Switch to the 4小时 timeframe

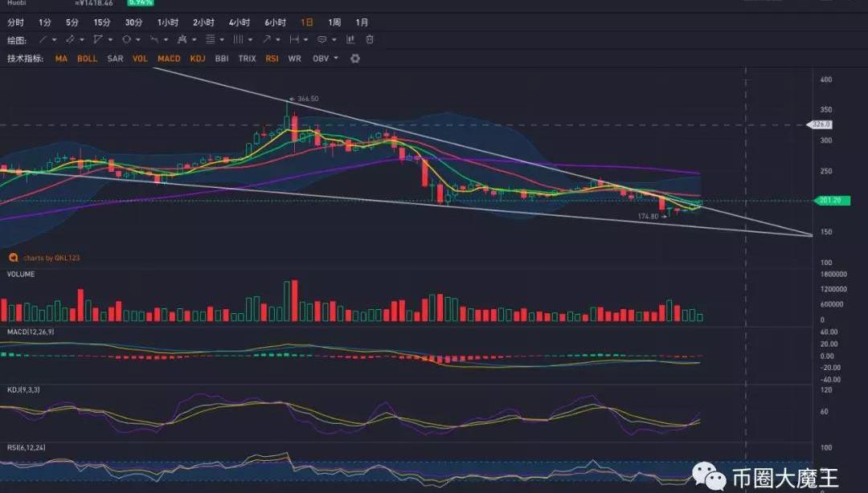239,22
